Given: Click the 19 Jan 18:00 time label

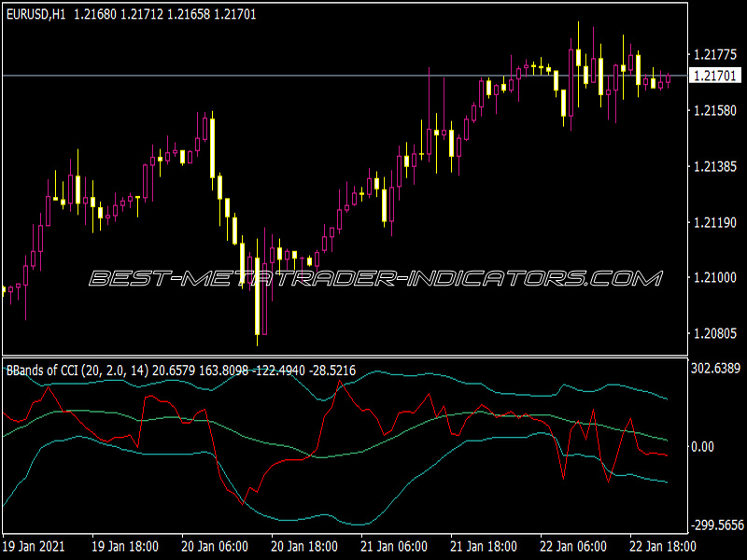Looking at the screenshot, I should (125, 546).
